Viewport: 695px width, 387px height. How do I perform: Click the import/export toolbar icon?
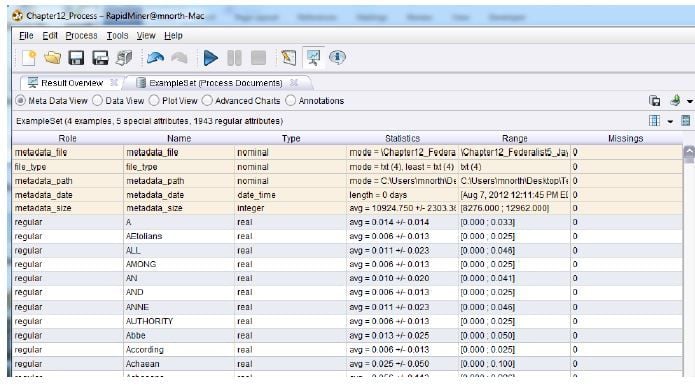pyautogui.click(x=125, y=58)
